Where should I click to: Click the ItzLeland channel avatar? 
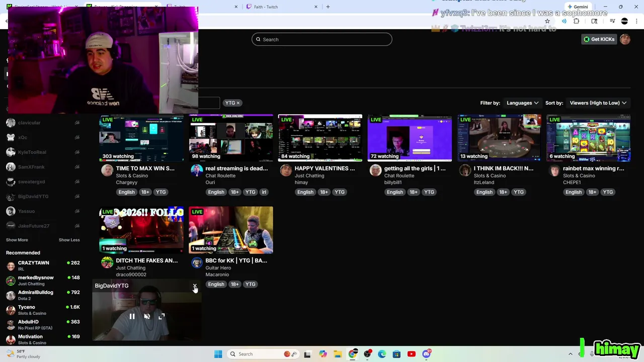[x=465, y=170]
